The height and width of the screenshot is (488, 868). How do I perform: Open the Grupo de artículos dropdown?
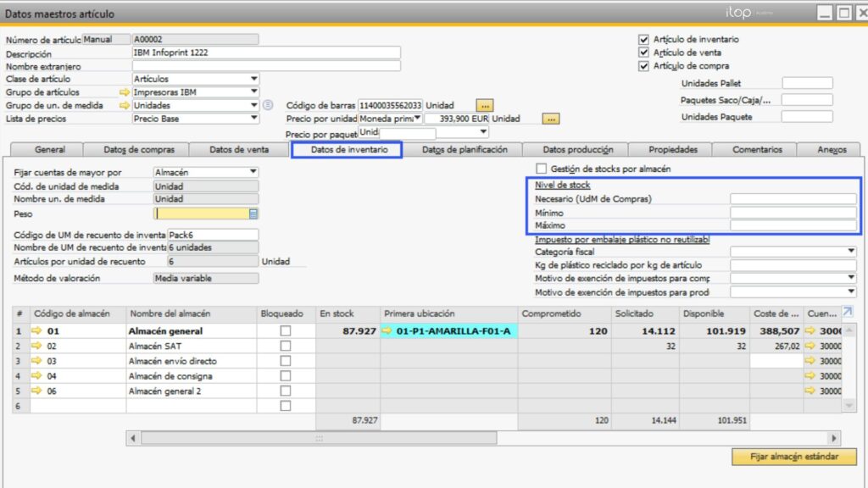click(x=253, y=91)
